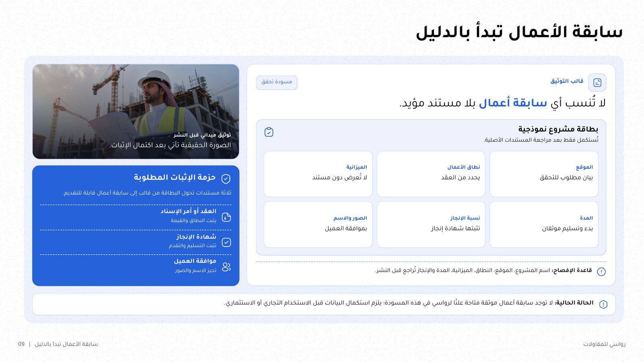Screen dimensions: 644x362
Task: Click the العقد أو أمر الإسناد row title
Action: 188,211
